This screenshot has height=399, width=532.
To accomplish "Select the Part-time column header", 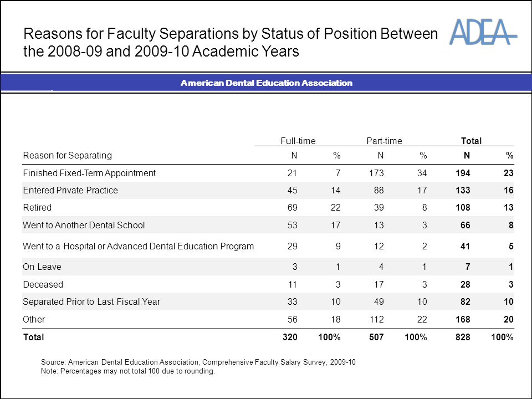I will [x=384, y=141].
